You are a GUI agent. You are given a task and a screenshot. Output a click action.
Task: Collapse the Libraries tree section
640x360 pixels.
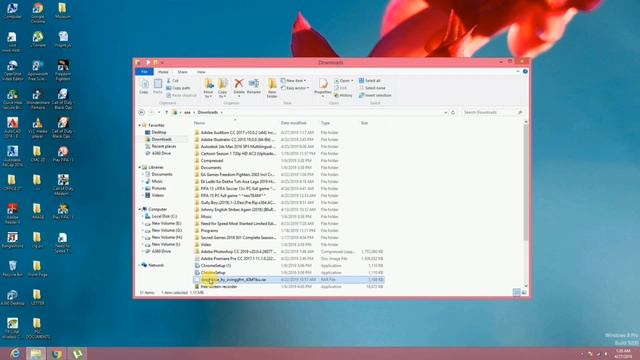140,167
